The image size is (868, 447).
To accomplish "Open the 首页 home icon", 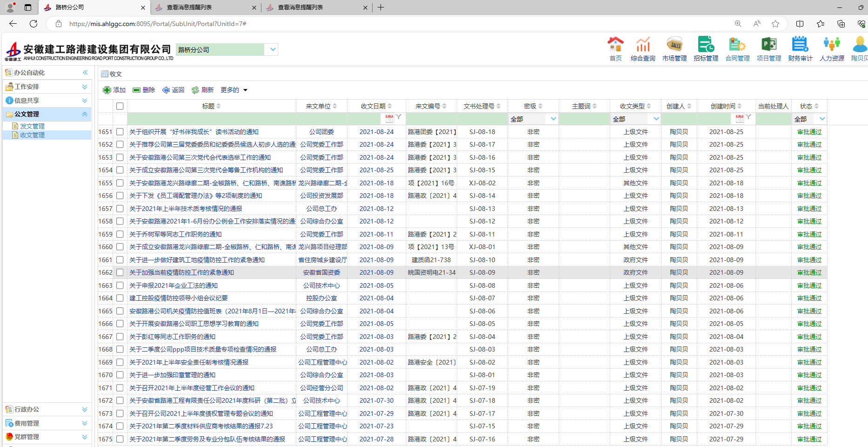I will point(615,46).
